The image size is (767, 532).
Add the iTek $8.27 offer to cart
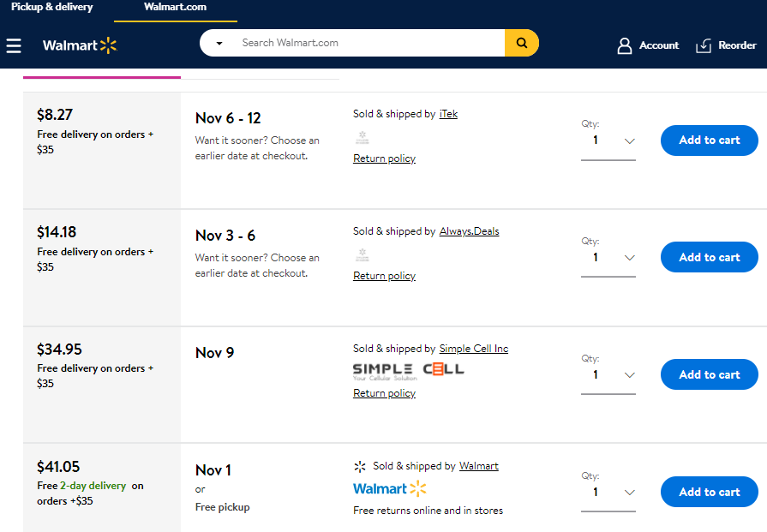[710, 140]
